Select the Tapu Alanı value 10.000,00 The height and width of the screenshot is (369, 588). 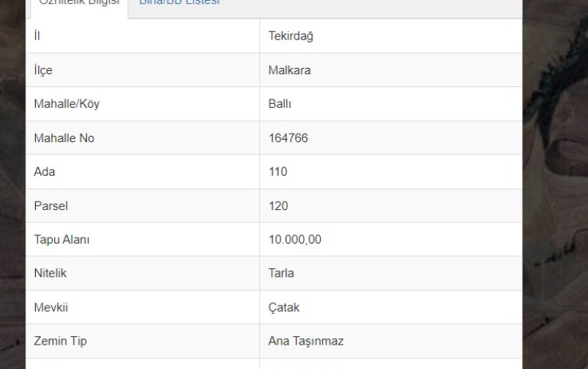pos(295,240)
